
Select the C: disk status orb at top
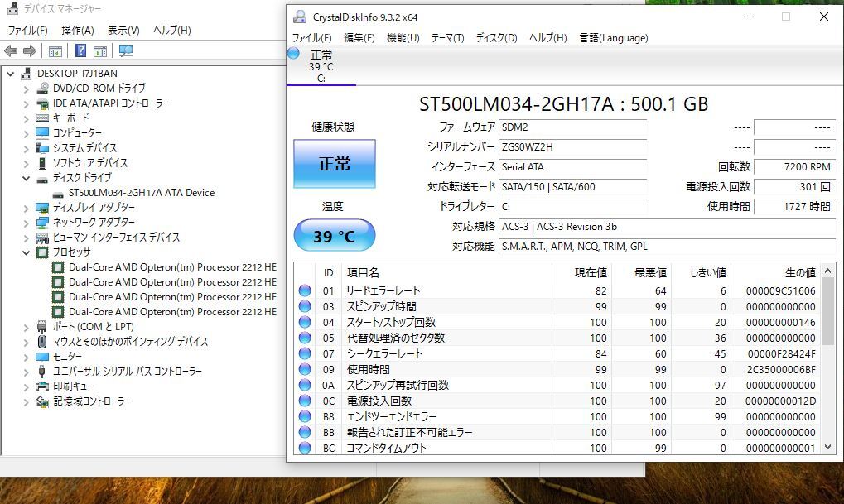(x=293, y=54)
